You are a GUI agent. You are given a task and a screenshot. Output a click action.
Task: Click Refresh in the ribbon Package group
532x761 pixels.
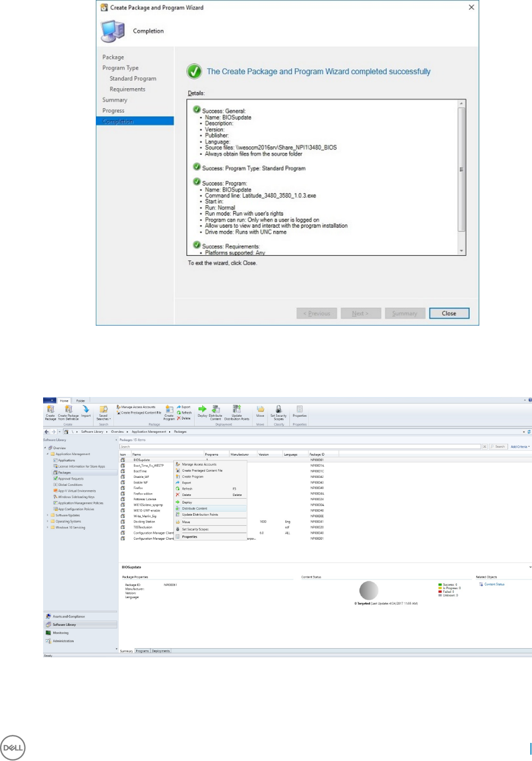coord(184,412)
